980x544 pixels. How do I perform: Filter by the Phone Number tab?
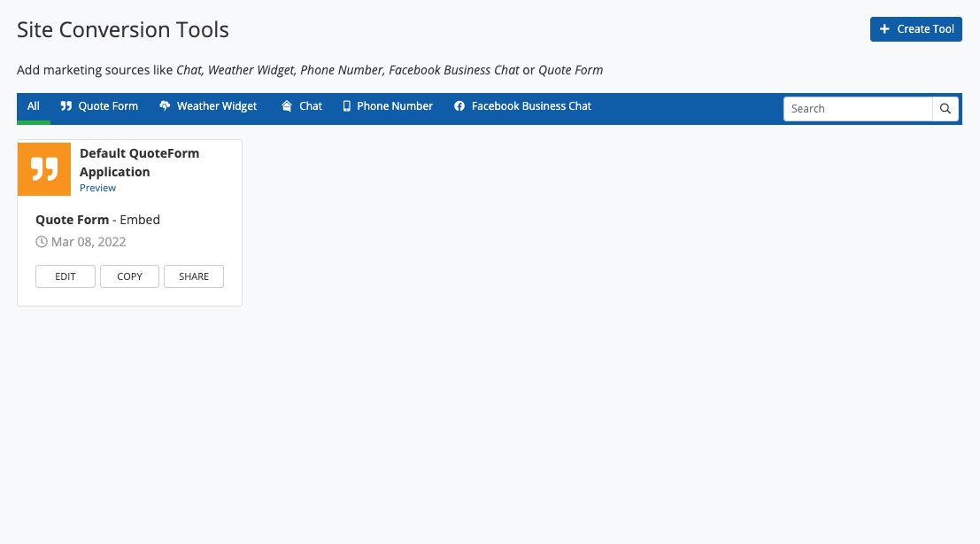(394, 106)
